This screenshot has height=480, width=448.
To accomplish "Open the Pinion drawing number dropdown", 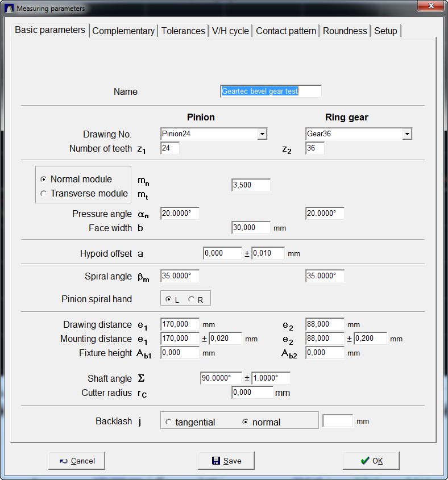I will point(262,134).
